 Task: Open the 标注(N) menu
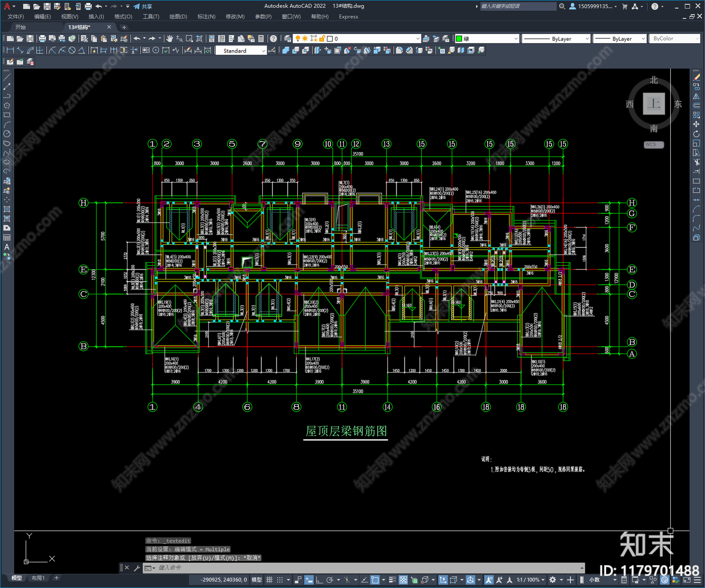(206, 17)
